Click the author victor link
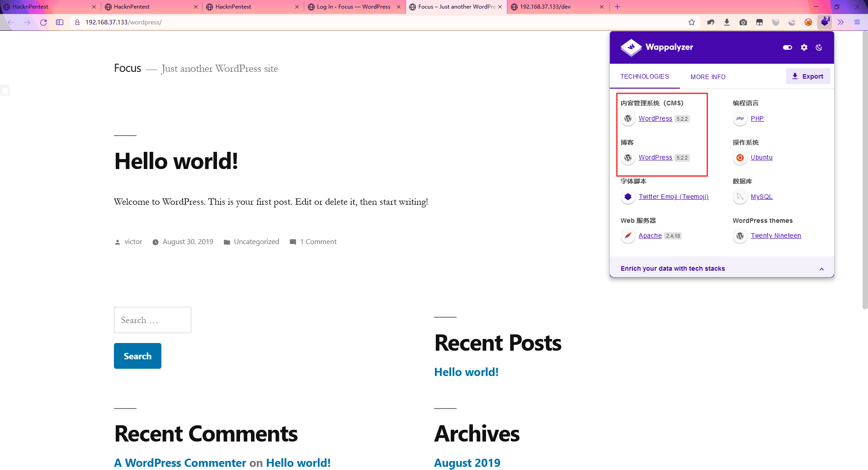This screenshot has height=470, width=868. click(133, 242)
